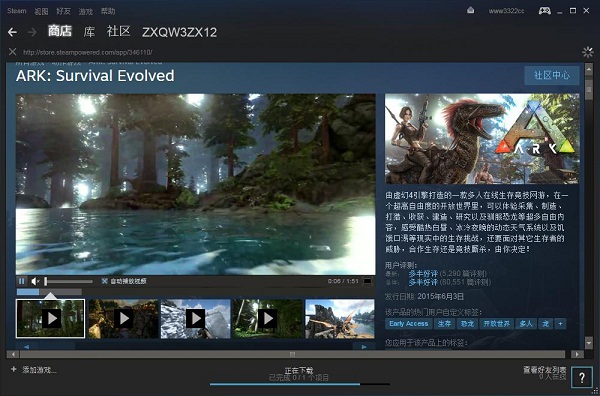Click the ARK game header image
This screenshot has height=396, width=600.
point(482,139)
